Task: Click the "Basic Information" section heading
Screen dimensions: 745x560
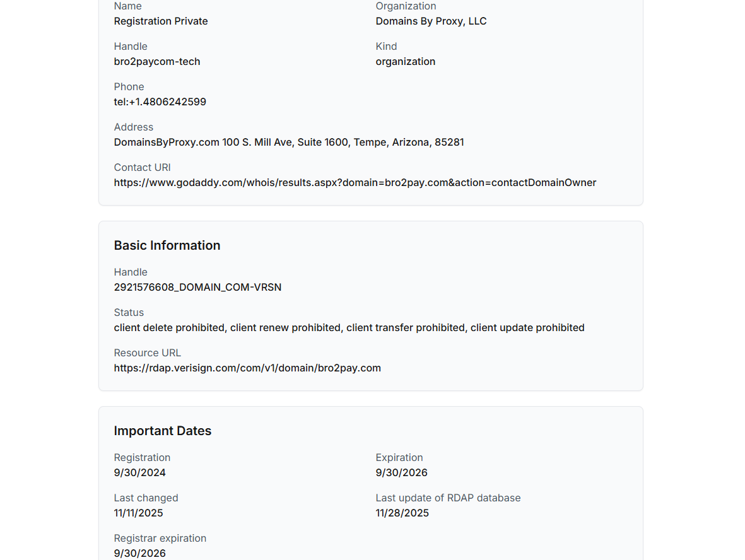Action: 167,245
